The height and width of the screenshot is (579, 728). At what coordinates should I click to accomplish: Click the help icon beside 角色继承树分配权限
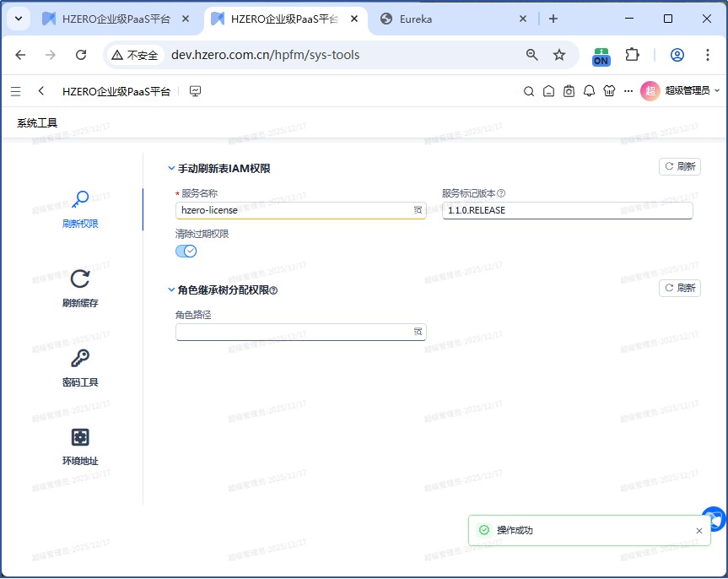click(x=273, y=290)
